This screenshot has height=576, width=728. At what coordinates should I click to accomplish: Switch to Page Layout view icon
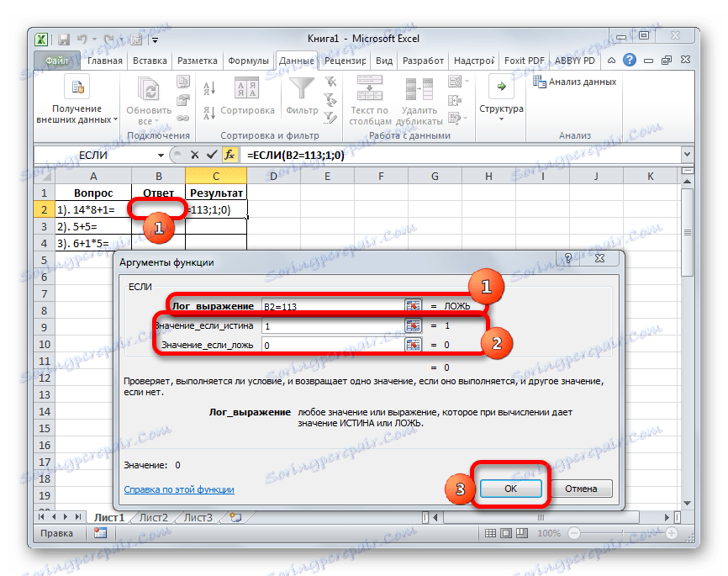click(x=506, y=533)
